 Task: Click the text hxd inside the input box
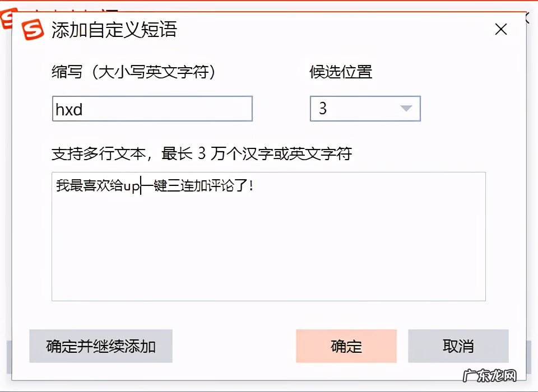click(x=68, y=110)
